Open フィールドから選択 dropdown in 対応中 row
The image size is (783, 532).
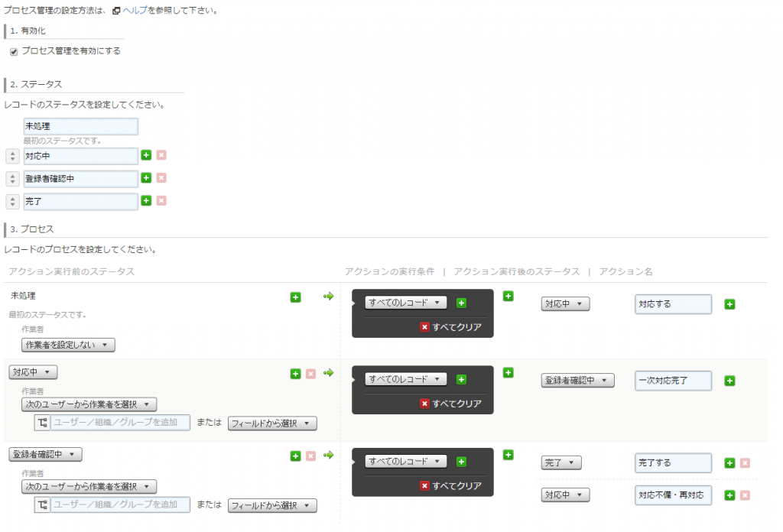[x=272, y=423]
